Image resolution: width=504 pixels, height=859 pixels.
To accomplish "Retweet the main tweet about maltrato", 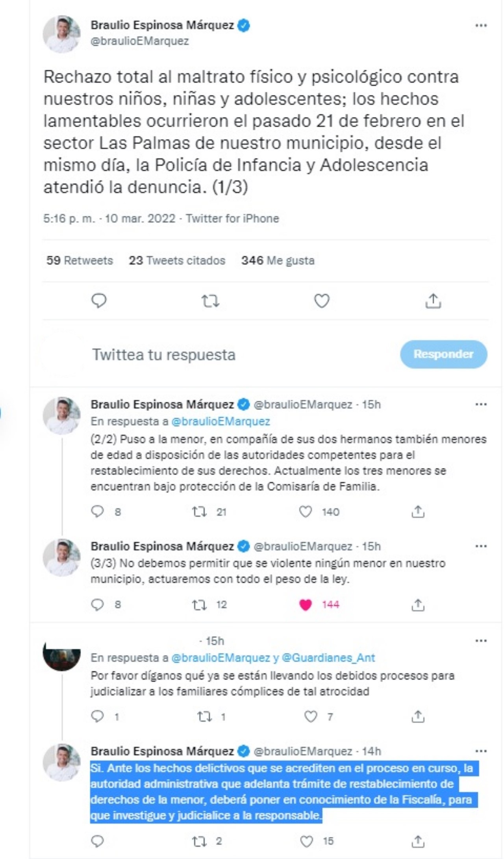I will point(210,301).
